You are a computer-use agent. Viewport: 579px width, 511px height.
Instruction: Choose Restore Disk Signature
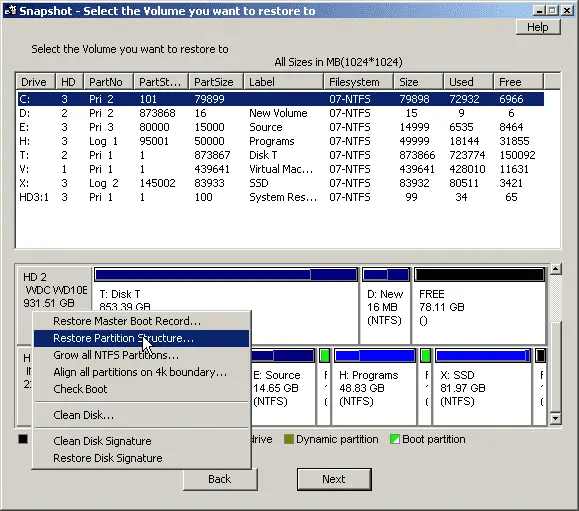(141, 458)
